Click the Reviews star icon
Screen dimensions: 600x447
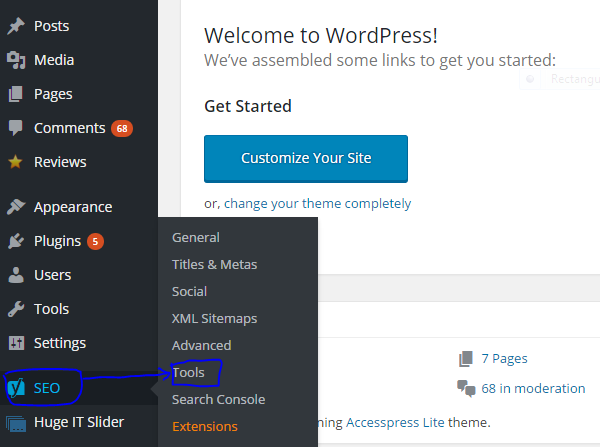click(x=16, y=162)
